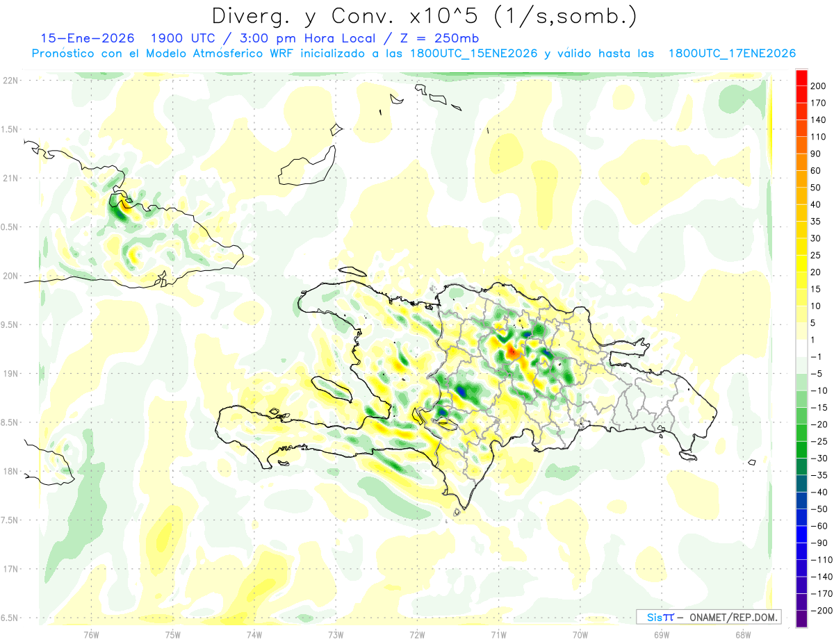
Task: Click the '7.5N' latitude label
Action: [10, 521]
